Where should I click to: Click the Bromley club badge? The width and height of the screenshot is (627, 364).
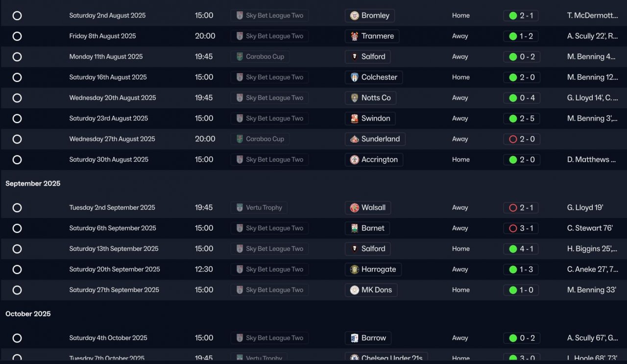354,16
